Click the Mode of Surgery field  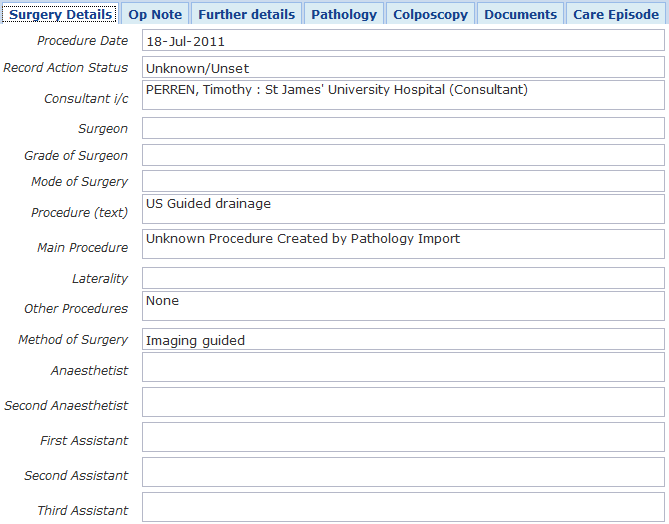pos(403,181)
